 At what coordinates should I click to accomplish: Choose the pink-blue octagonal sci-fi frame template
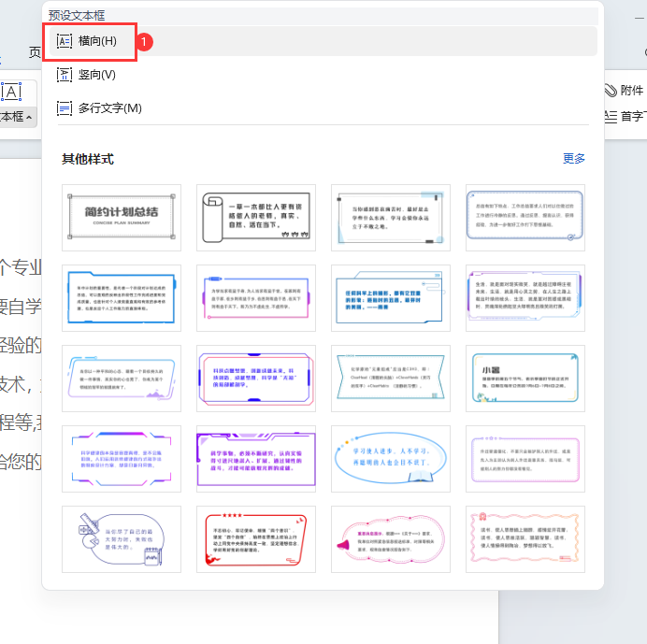click(x=256, y=379)
